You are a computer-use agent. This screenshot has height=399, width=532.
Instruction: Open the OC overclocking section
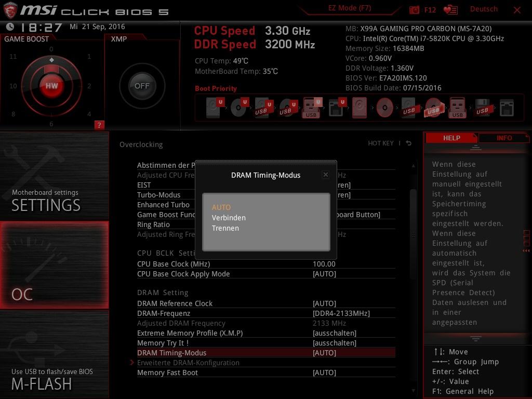54,265
